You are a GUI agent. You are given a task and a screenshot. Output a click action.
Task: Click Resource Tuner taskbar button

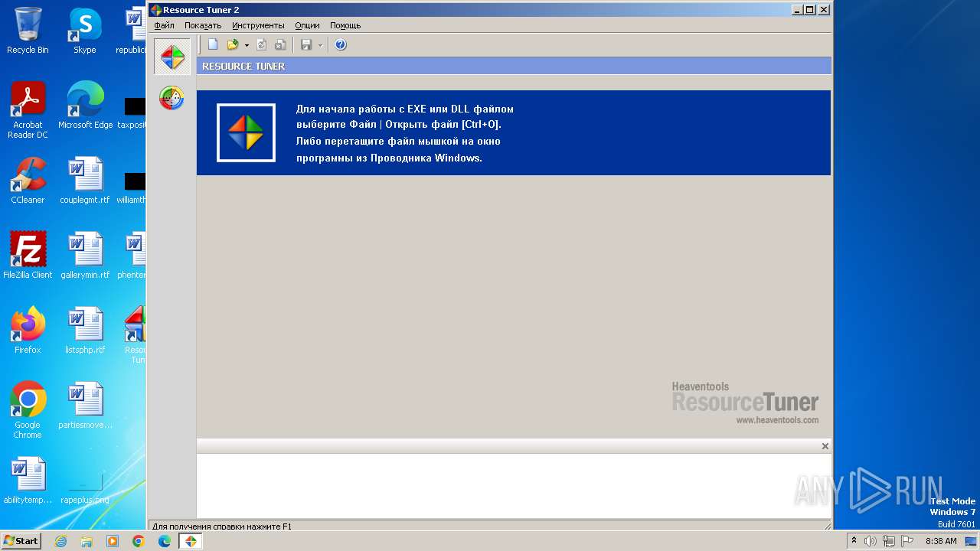pyautogui.click(x=191, y=541)
